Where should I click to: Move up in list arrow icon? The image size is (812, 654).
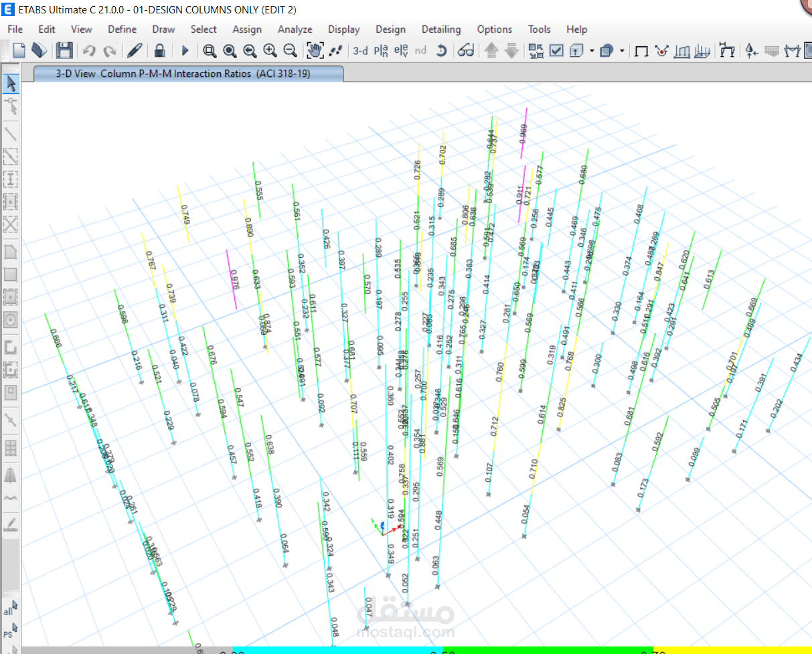click(491, 50)
